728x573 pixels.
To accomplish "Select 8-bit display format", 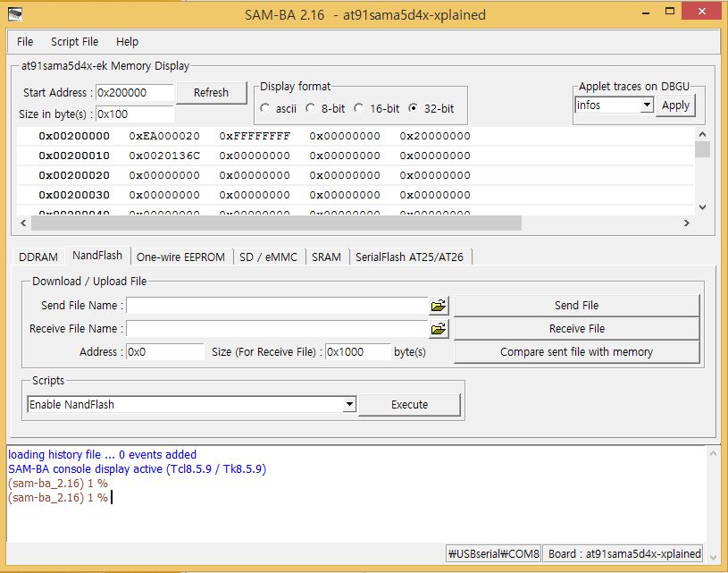I will (311, 108).
